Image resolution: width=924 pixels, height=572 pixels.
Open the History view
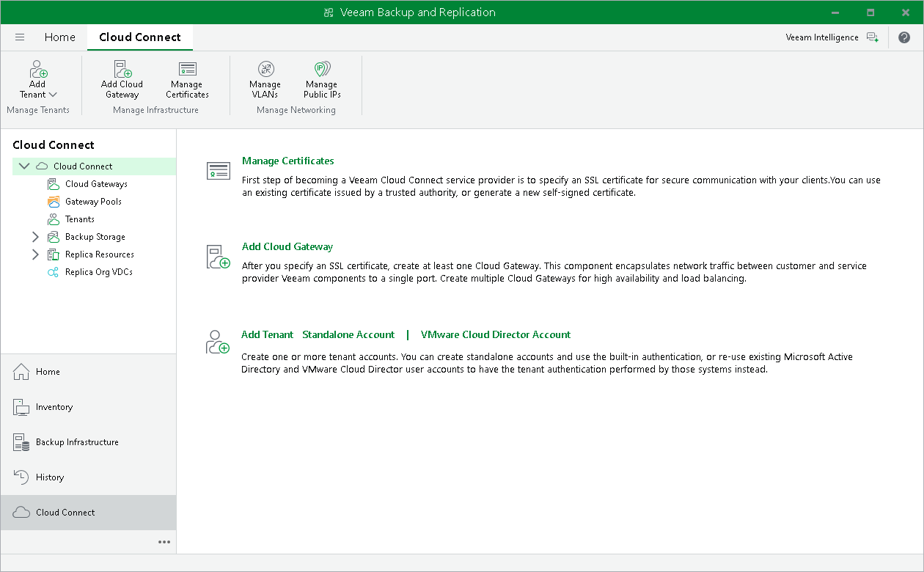49,477
